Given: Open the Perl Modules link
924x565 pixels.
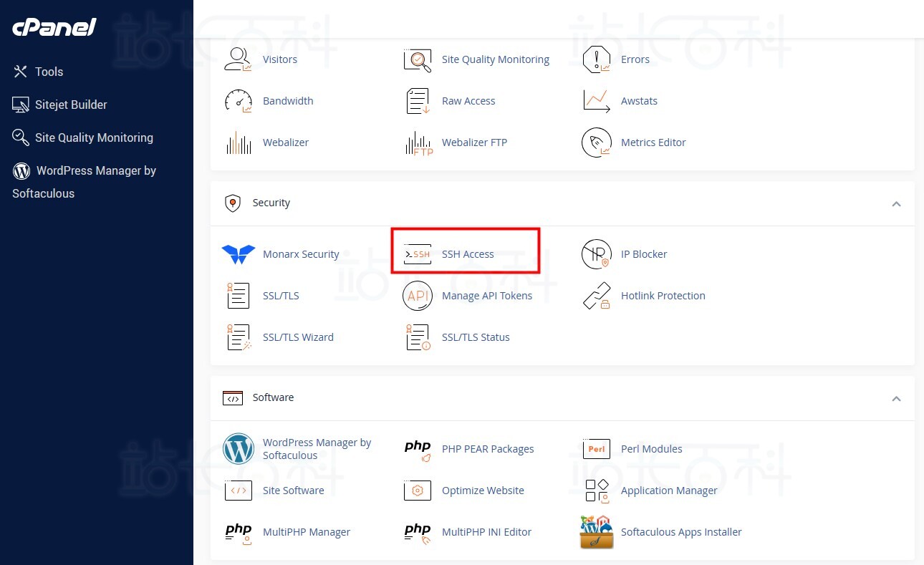Looking at the screenshot, I should (x=652, y=449).
